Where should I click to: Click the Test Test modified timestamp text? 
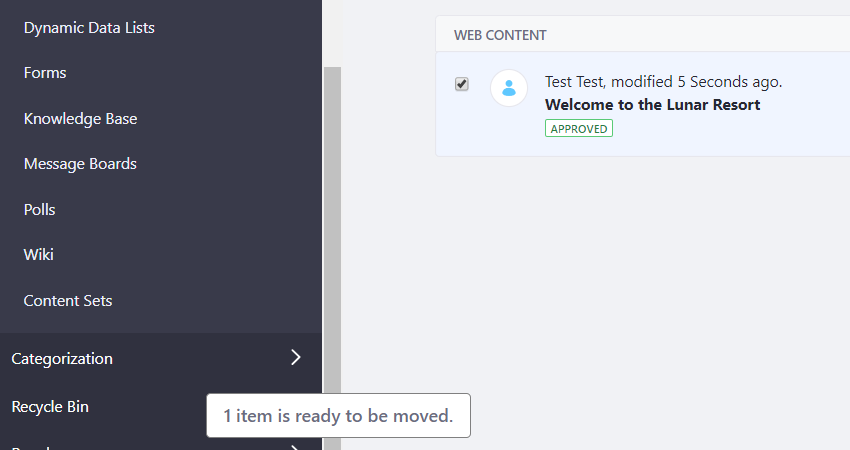click(x=664, y=82)
